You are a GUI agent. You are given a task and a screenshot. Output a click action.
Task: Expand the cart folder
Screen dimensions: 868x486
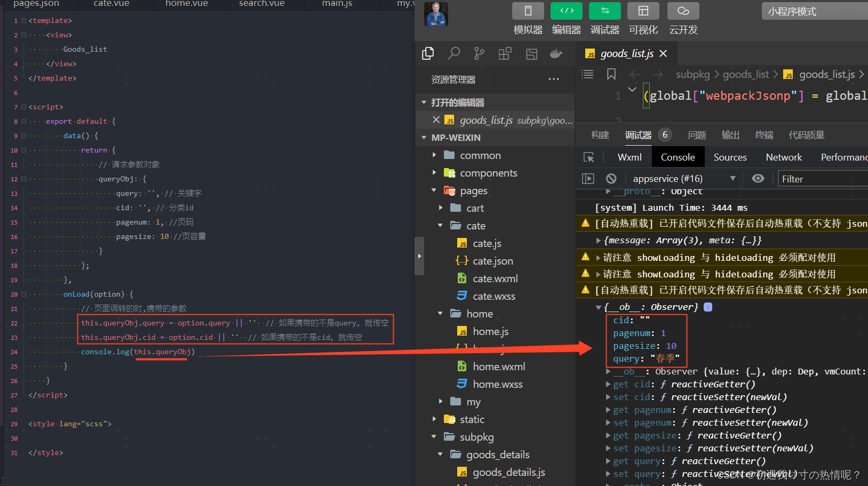[x=441, y=208]
